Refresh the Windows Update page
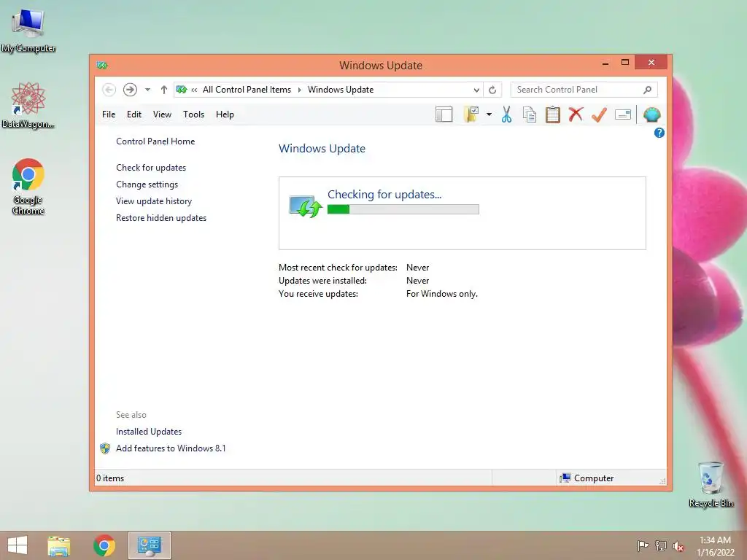 pyautogui.click(x=492, y=90)
